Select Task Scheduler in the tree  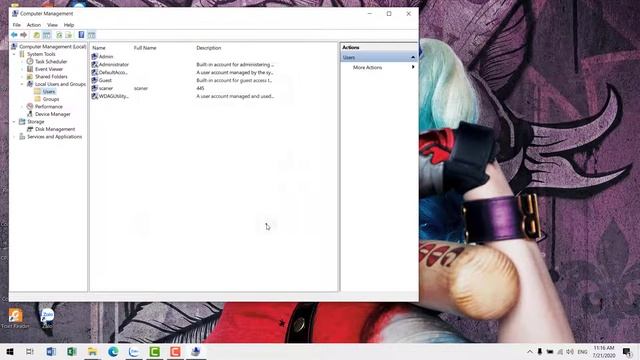tap(51, 62)
